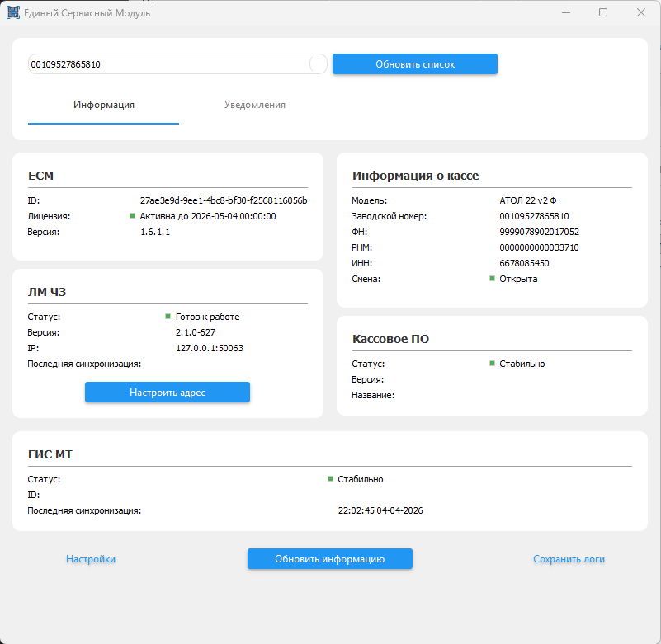Minimize the Единый Сервисный Модуль window
Image resolution: width=661 pixels, height=644 pixels.
pyautogui.click(x=565, y=13)
